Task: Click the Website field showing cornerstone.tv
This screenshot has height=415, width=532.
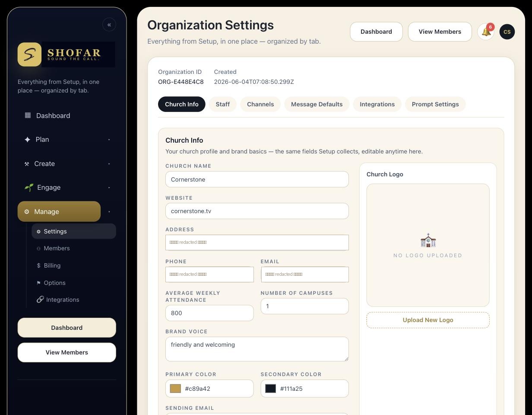Action: pyautogui.click(x=257, y=211)
